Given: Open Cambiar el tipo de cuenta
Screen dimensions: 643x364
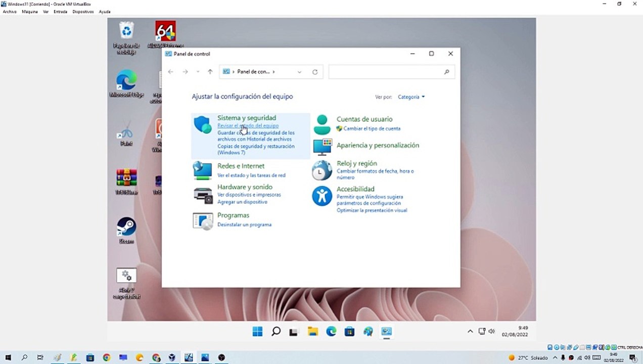Looking at the screenshot, I should [x=372, y=128].
